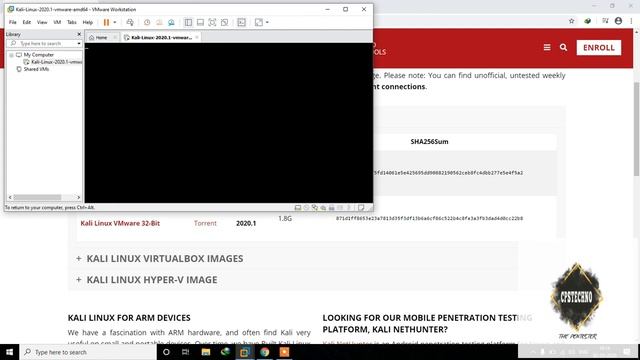This screenshot has height=360, width=640.
Task: Click the Send Ctrl+Alt+Del toolbar icon
Action: 130,22
